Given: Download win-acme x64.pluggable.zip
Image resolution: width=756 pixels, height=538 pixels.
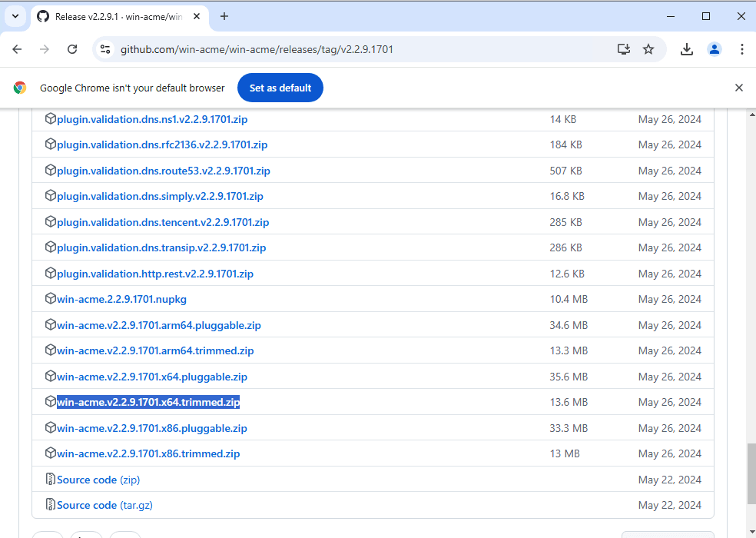Looking at the screenshot, I should click(152, 377).
